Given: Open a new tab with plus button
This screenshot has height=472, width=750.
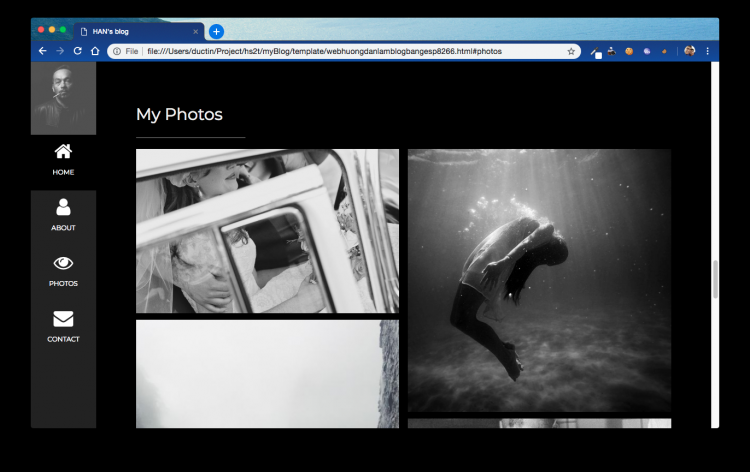Looking at the screenshot, I should click(216, 32).
